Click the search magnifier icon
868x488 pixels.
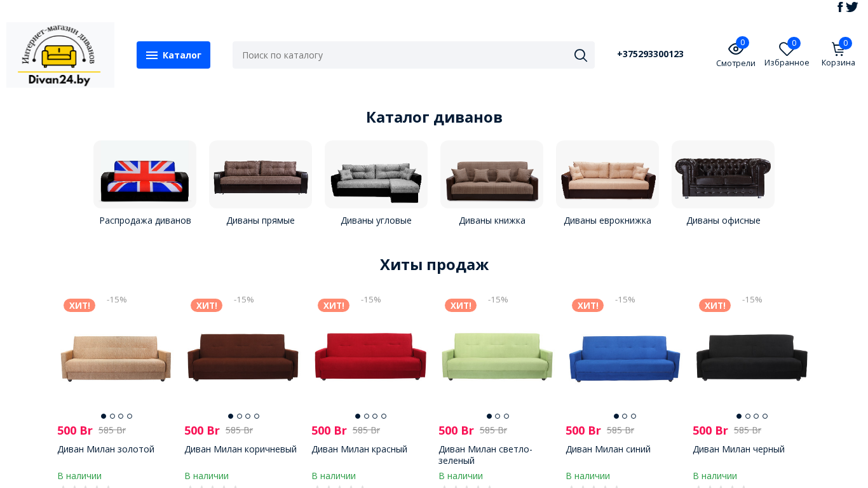click(581, 55)
